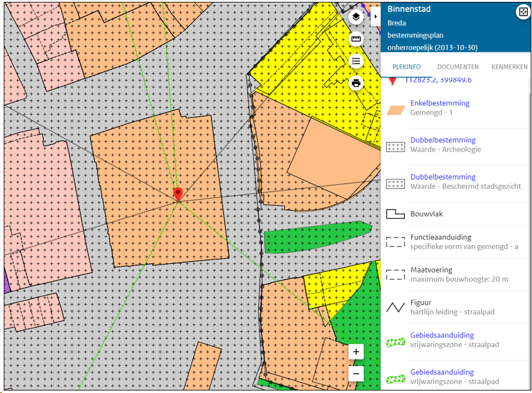Click the first green straalpad symbol
This screenshot has width=532, height=393.
pos(395,342)
